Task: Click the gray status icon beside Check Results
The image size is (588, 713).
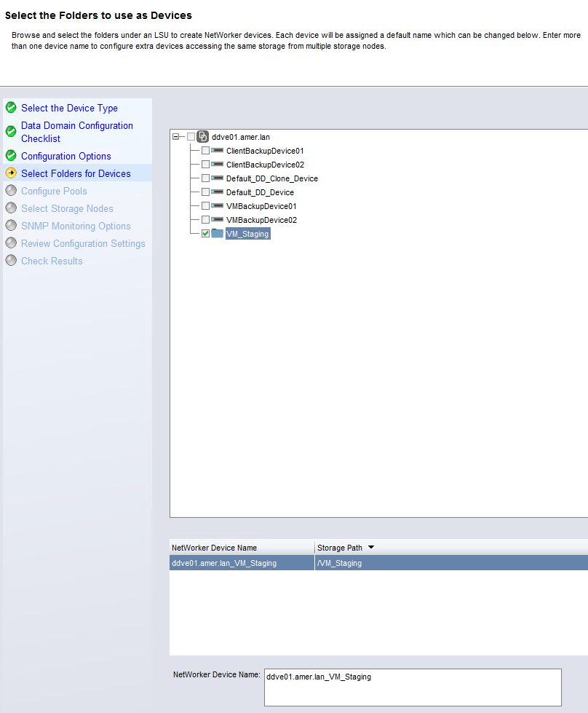Action: pos(11,261)
